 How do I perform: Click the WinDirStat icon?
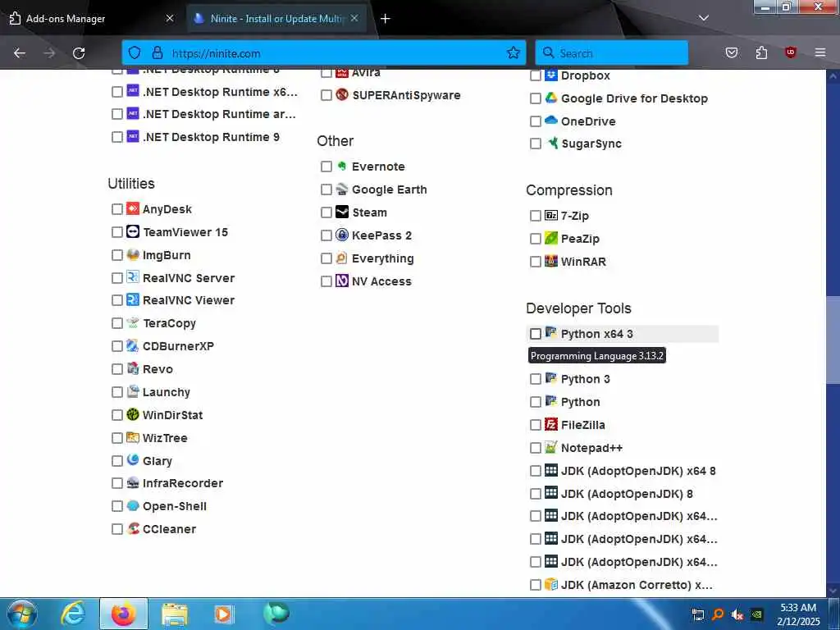click(x=133, y=414)
